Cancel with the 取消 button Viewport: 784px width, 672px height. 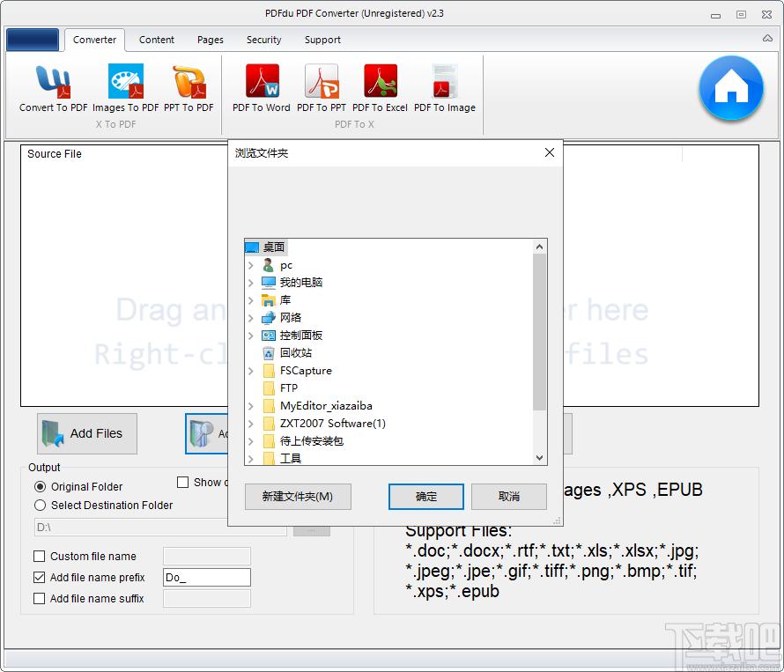(x=509, y=497)
